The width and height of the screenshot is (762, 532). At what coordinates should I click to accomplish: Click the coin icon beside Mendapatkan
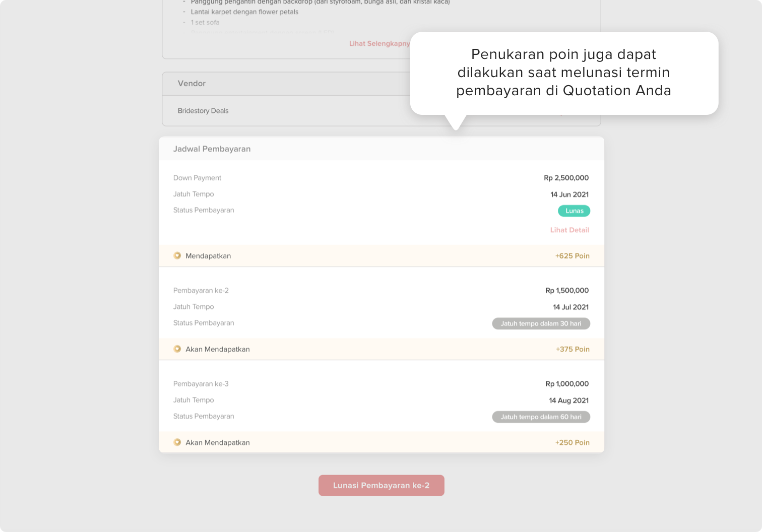pos(177,255)
